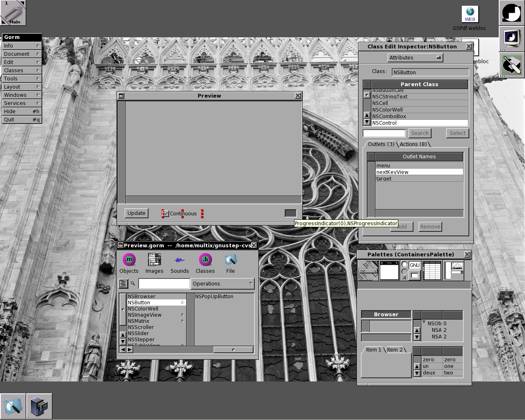The height and width of the screenshot is (420, 525).
Task: Open the Objects view icon
Action: point(129,260)
